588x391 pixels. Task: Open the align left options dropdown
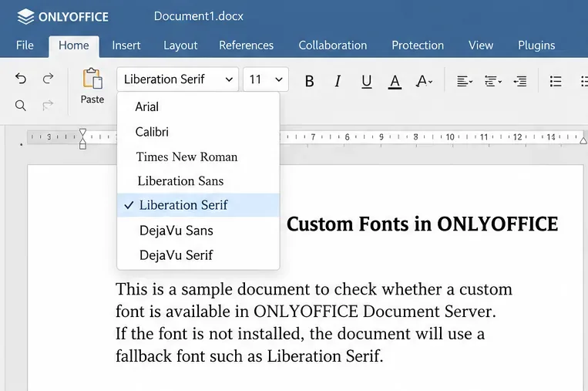465,81
